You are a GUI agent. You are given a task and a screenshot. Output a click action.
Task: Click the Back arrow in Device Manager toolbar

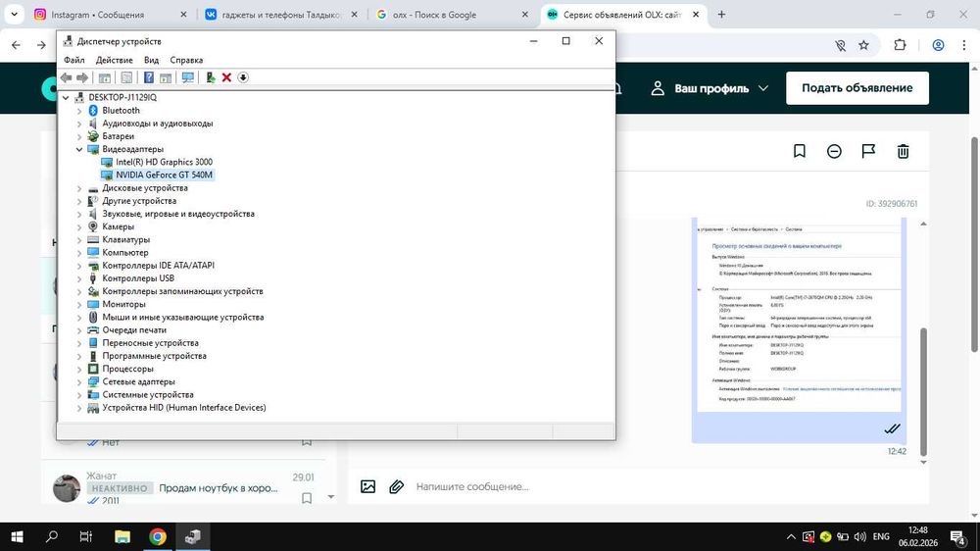click(x=66, y=77)
